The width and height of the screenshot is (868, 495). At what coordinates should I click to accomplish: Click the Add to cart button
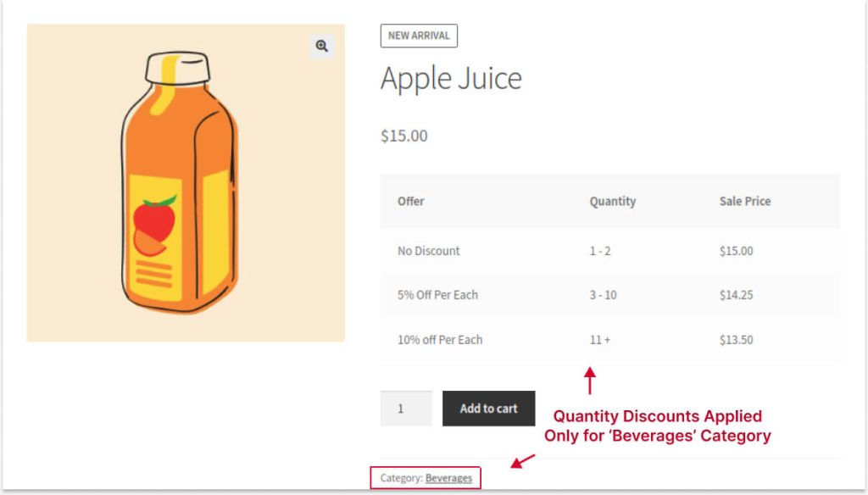488,409
